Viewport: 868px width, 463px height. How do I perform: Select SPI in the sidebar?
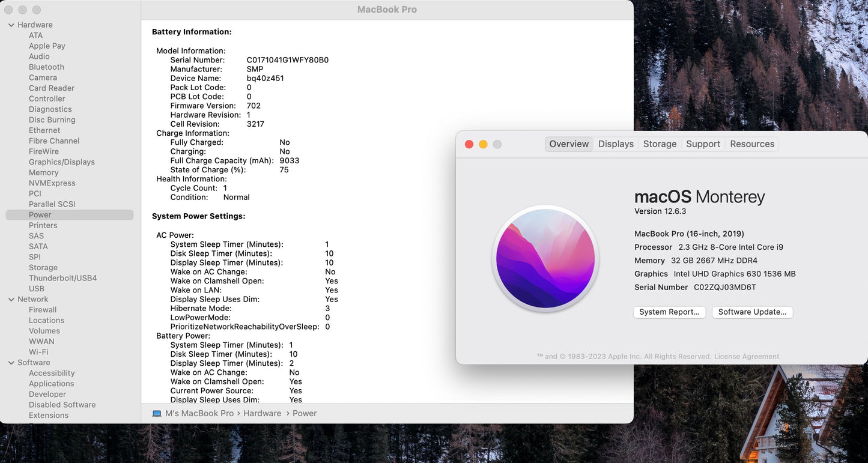[x=35, y=257]
